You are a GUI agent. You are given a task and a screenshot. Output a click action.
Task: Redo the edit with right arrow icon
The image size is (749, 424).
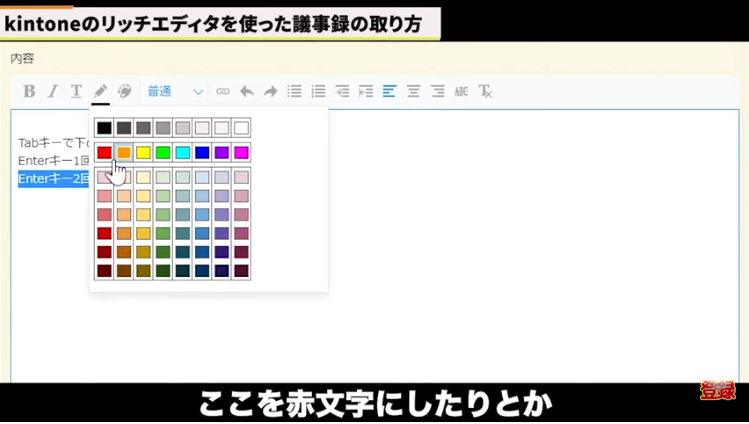270,91
